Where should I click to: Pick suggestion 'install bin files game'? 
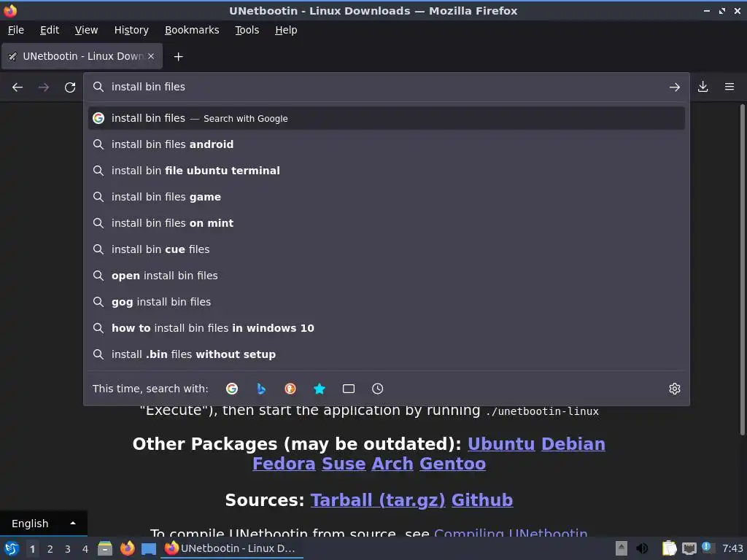(x=387, y=197)
